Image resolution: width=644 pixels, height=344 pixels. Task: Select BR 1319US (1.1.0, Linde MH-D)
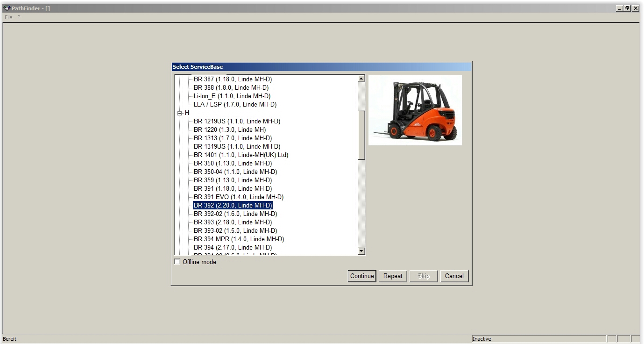pos(237,147)
